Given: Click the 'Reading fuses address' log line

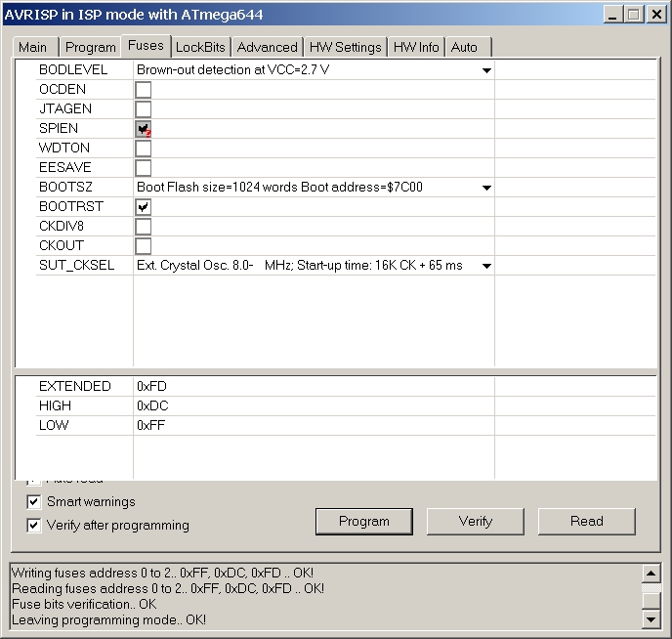Looking at the screenshot, I should pyautogui.click(x=168, y=588).
